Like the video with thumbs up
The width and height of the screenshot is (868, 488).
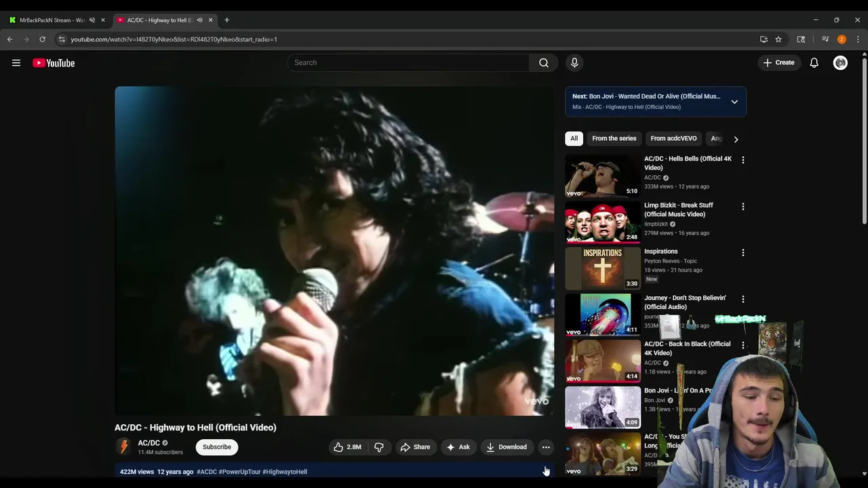click(x=347, y=447)
